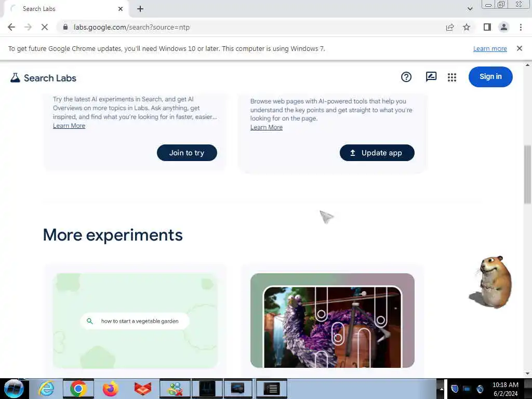Dismiss the Chrome update notification bar
532x399 pixels.
click(x=520, y=48)
